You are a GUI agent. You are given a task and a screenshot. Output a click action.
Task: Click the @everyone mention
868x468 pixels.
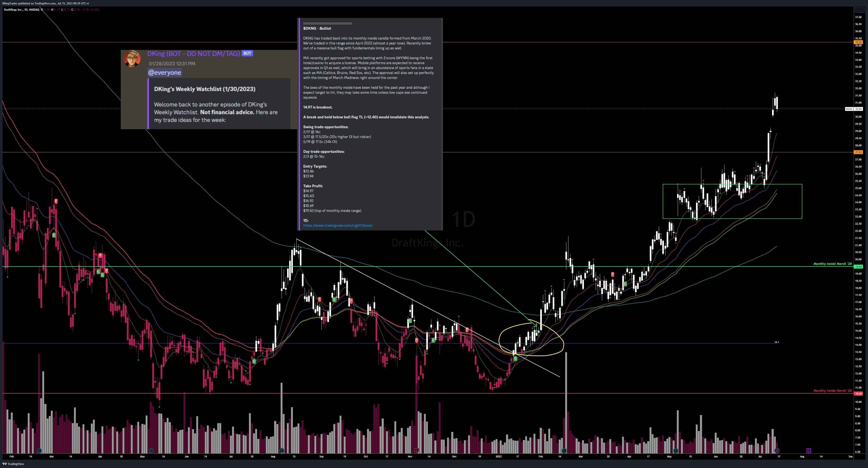pyautogui.click(x=164, y=72)
